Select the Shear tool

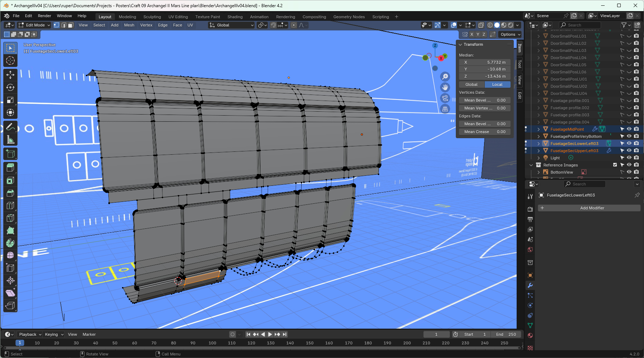10,293
